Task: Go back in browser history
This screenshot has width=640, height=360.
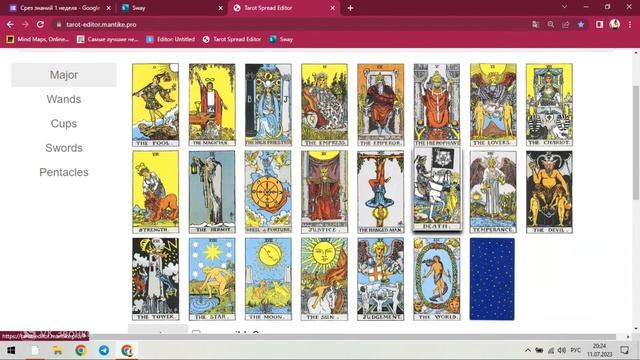Action: pyautogui.click(x=10, y=24)
